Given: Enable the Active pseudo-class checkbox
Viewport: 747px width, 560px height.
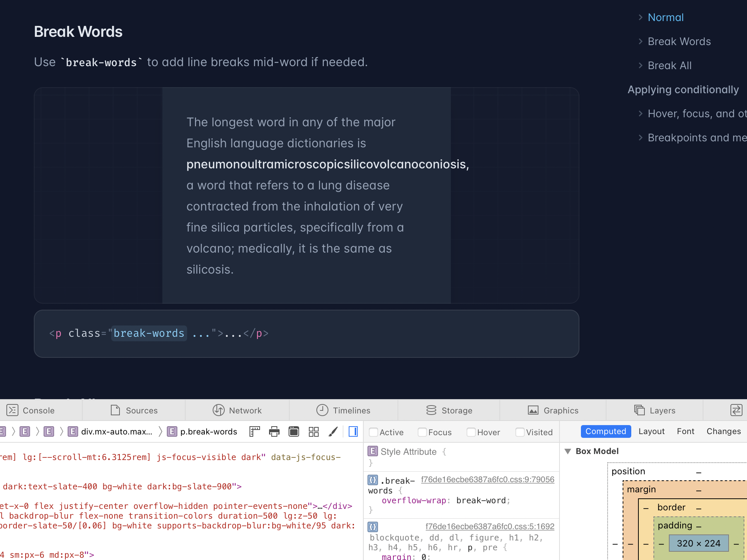Looking at the screenshot, I should pyautogui.click(x=373, y=432).
